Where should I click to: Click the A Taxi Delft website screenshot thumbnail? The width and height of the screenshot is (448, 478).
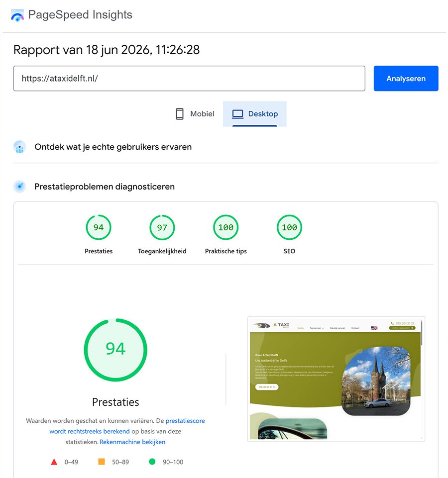coord(336,379)
